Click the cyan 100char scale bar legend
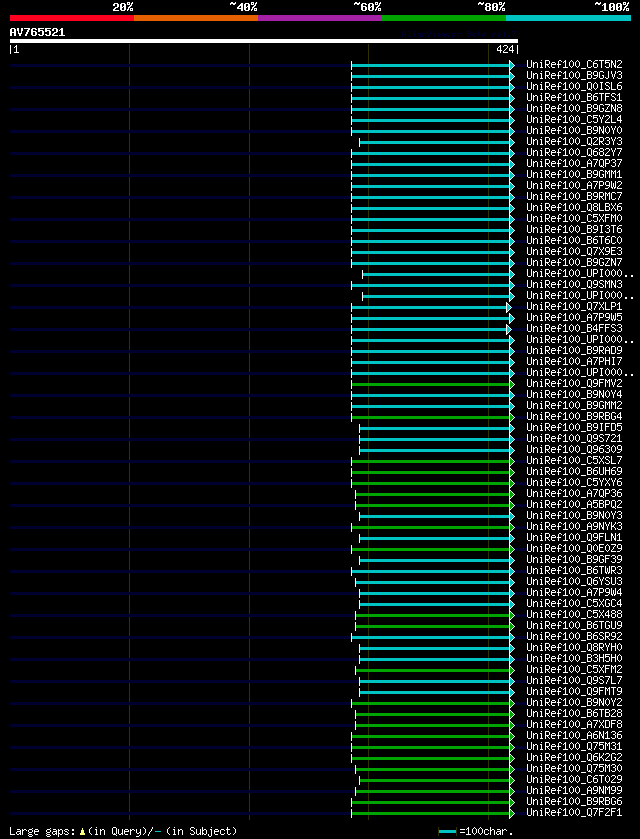Screen dimensions: 640x839 (x=447, y=832)
